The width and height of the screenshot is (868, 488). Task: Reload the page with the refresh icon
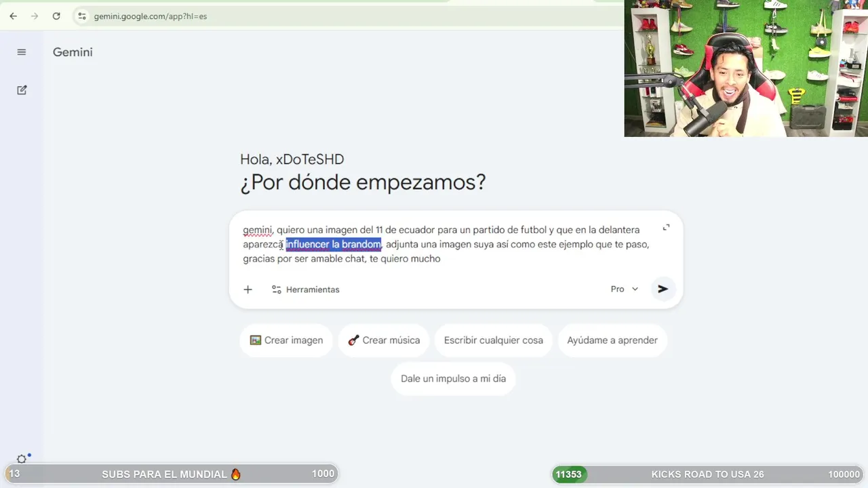click(x=56, y=16)
